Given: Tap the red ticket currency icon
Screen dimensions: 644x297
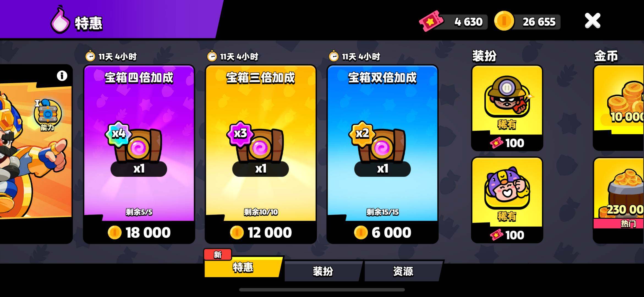Looking at the screenshot, I should [431, 21].
